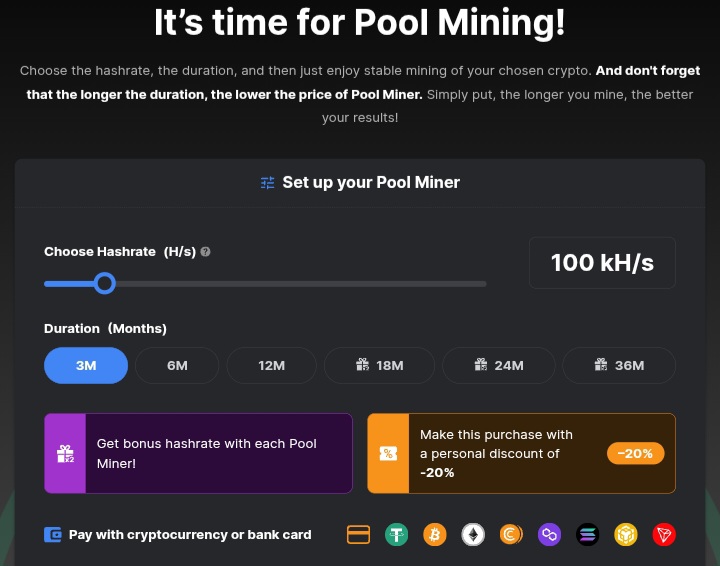Choose the Bitcoin payment icon
Image resolution: width=720 pixels, height=566 pixels.
point(434,535)
